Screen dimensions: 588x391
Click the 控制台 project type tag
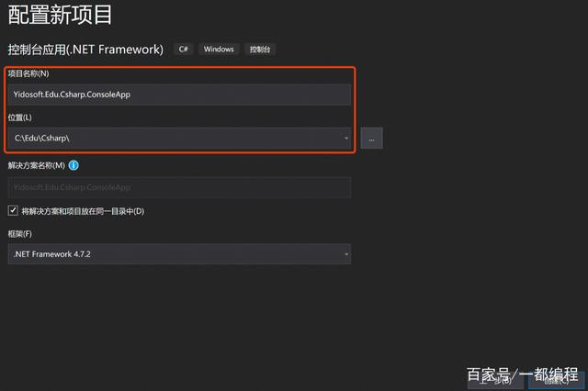[261, 49]
